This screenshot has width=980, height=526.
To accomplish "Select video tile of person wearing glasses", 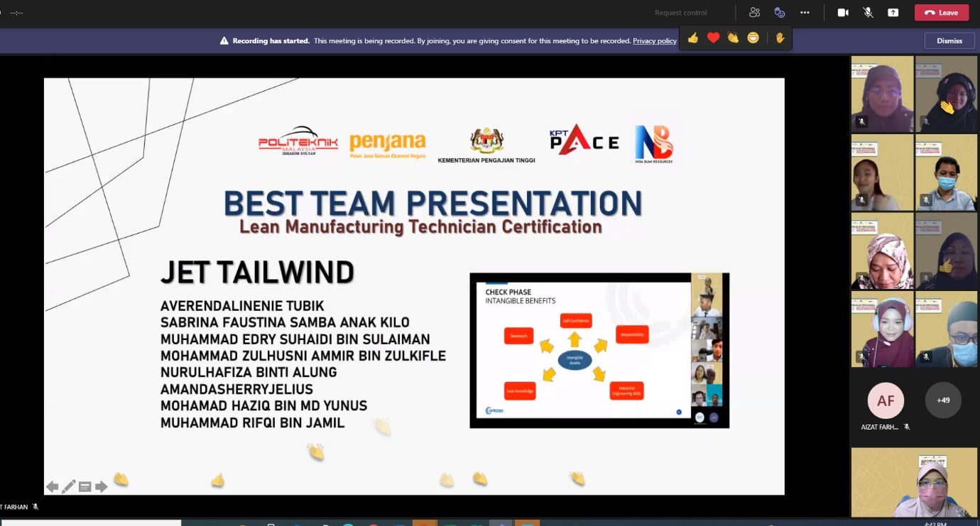I will 946,329.
